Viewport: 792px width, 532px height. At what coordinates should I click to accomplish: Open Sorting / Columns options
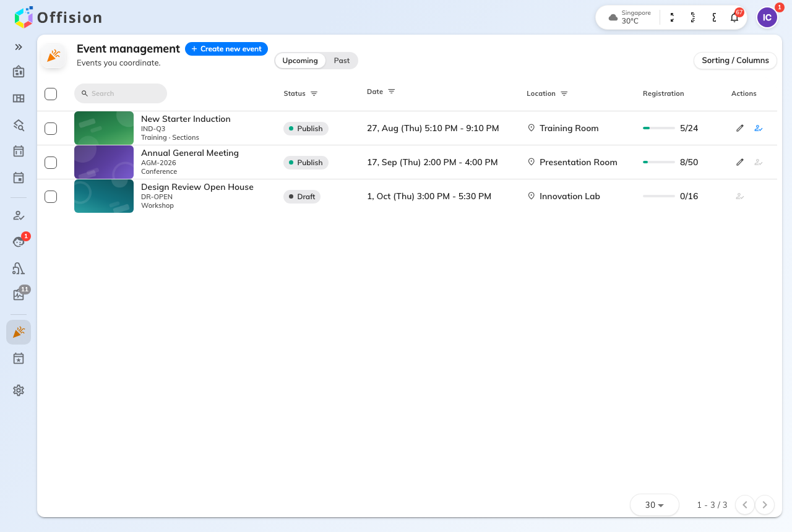click(x=735, y=61)
